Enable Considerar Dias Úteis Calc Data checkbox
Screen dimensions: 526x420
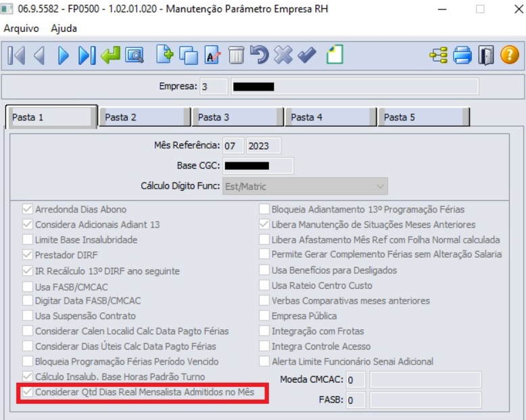point(28,346)
